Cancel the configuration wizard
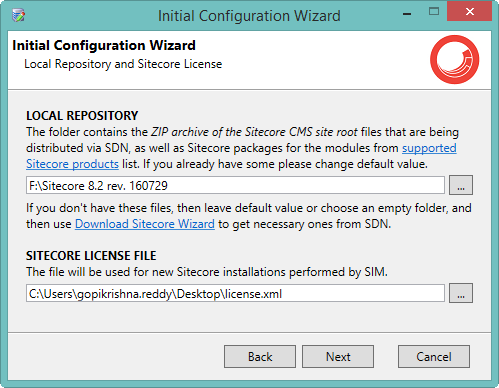 [x=434, y=356]
